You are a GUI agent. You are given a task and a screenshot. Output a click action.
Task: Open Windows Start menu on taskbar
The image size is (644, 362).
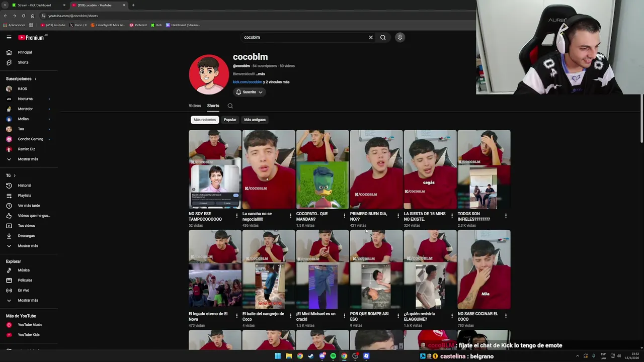click(x=277, y=356)
